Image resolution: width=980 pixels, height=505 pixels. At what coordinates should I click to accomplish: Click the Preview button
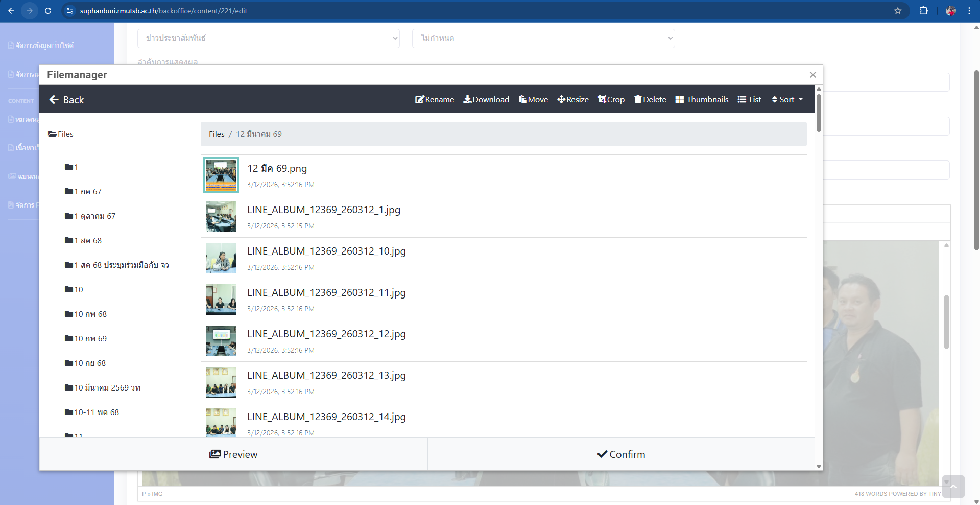(x=233, y=454)
